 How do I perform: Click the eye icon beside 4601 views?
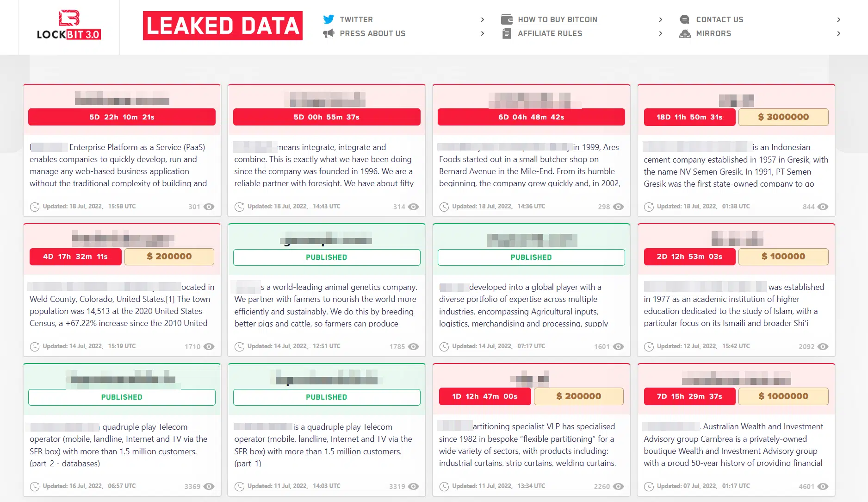pos(823,486)
